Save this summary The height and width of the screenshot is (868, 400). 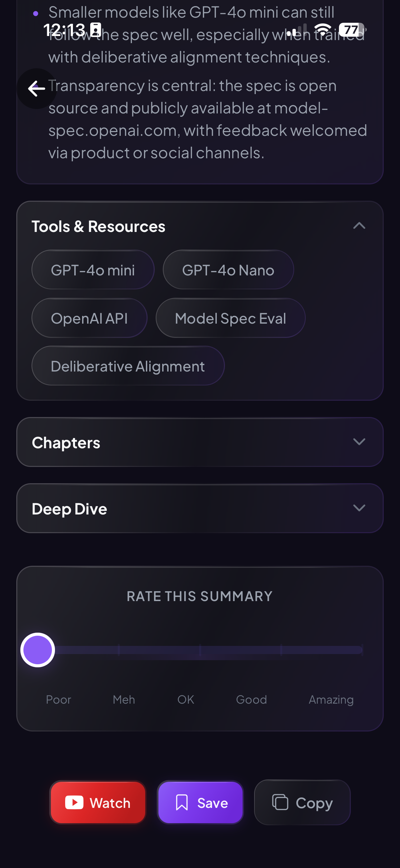pyautogui.click(x=200, y=802)
